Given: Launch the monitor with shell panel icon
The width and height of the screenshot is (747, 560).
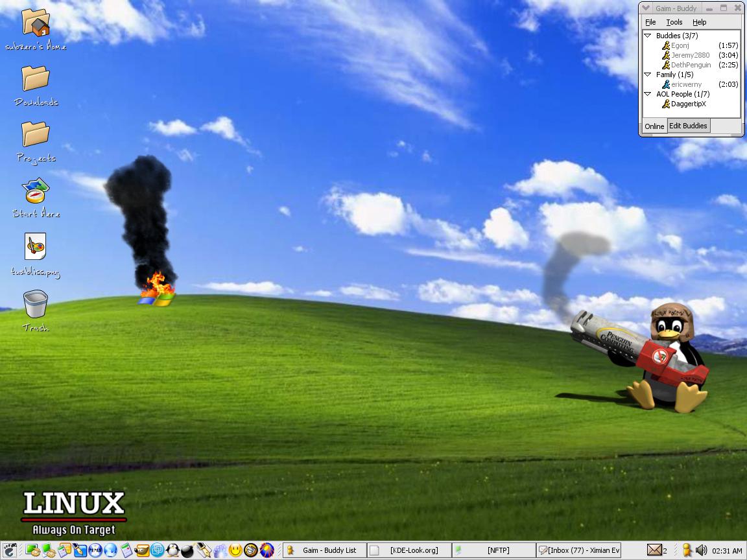Looking at the screenshot, I should pos(33,550).
